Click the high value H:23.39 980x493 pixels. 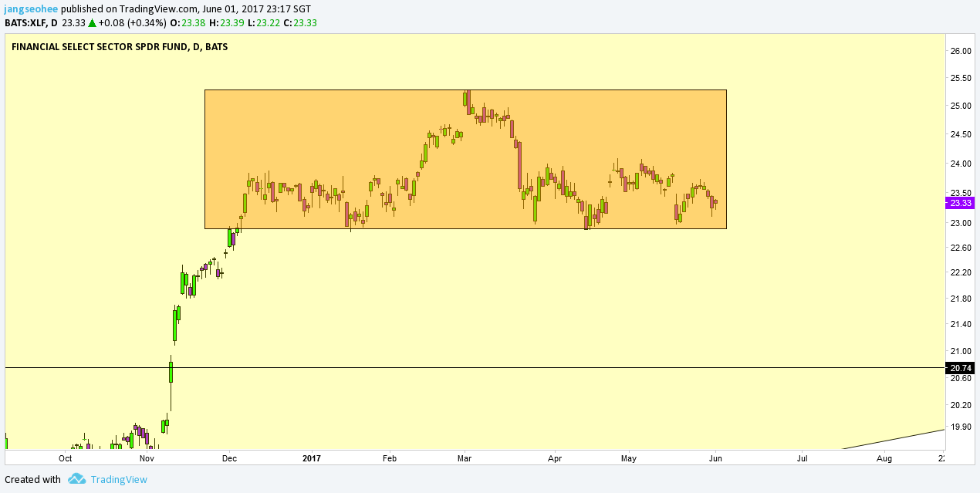227,23
